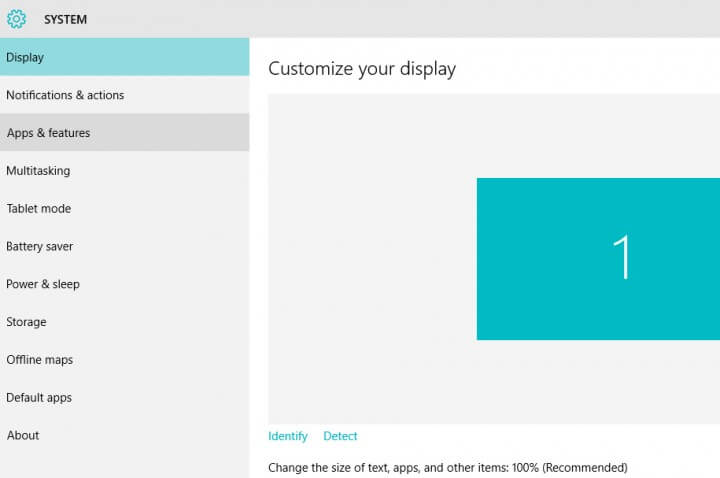Open Tablet mode settings

coord(124,208)
